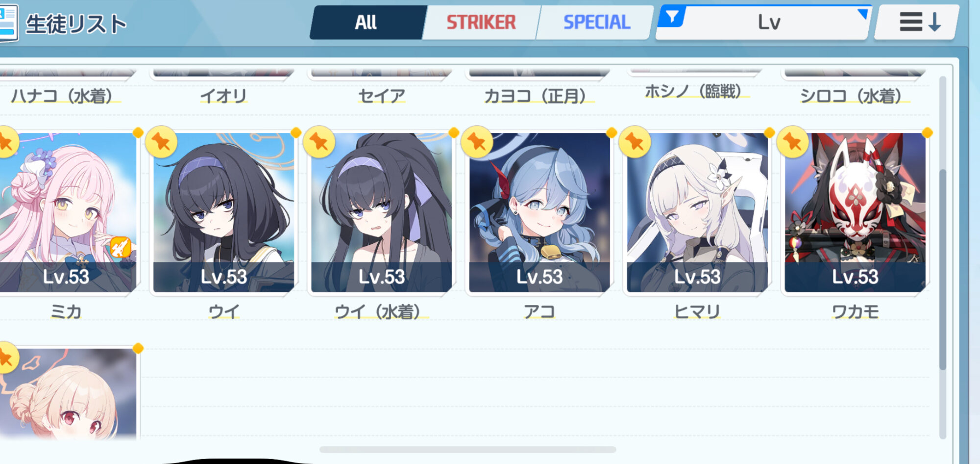Click the シロコ（水着） name label

[851, 96]
